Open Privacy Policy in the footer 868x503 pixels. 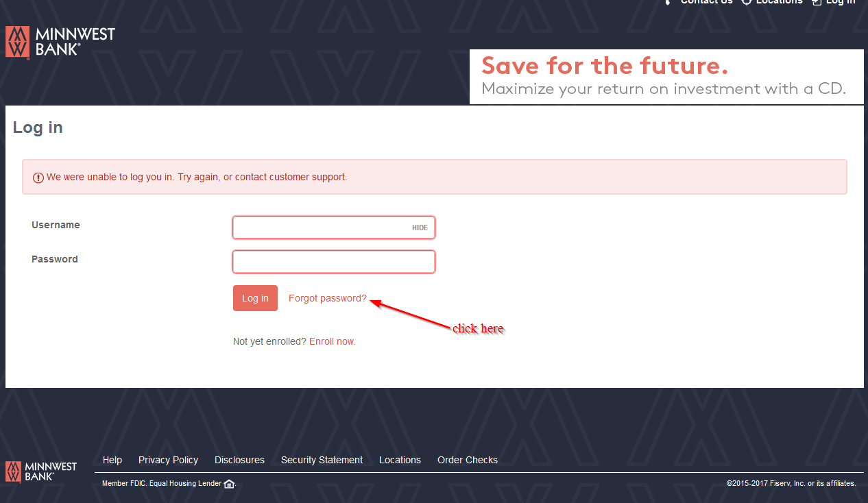tap(168, 460)
